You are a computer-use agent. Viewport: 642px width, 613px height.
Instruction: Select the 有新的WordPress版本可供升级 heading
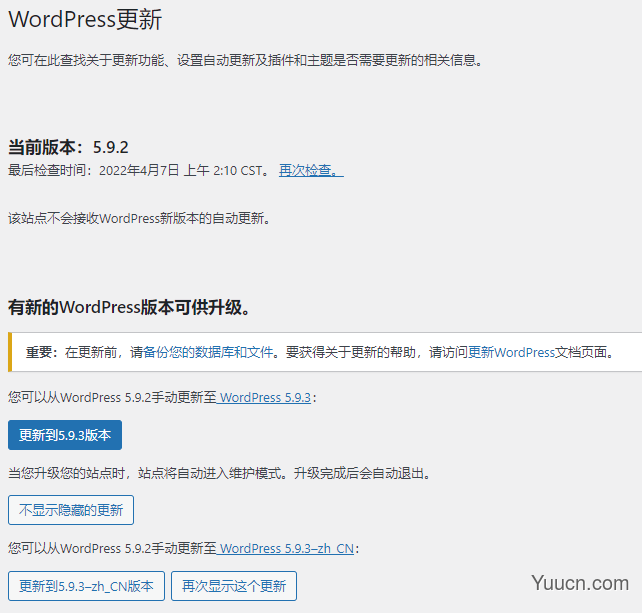coord(129,307)
